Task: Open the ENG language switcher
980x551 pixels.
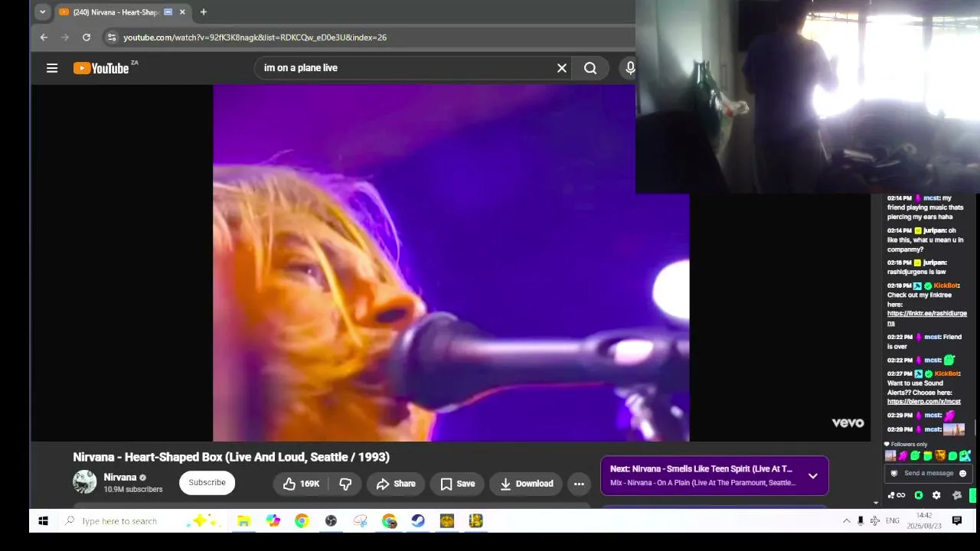Action: coord(893,521)
